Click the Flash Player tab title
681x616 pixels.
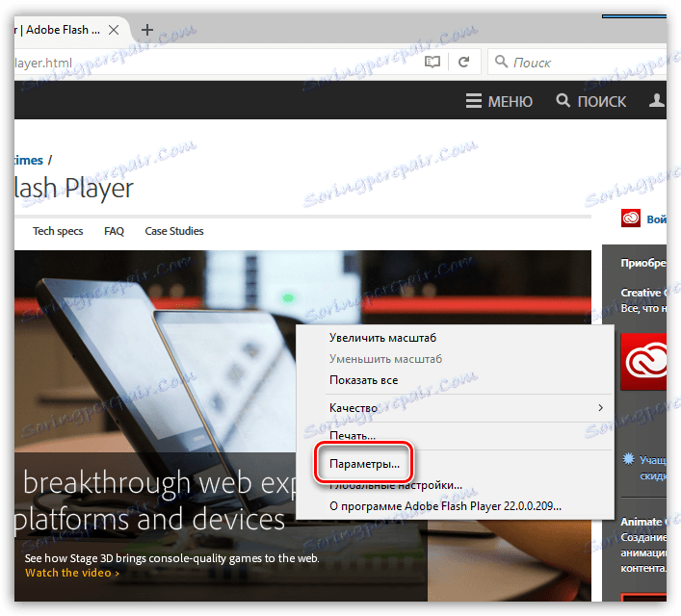coord(57,30)
